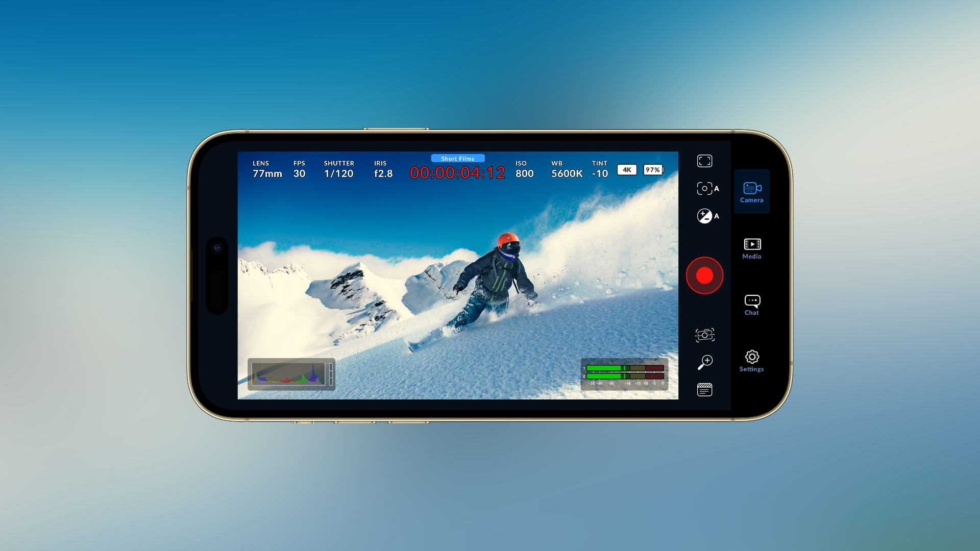This screenshot has height=551, width=980.
Task: Select the clapper board icon
Action: pyautogui.click(x=705, y=390)
